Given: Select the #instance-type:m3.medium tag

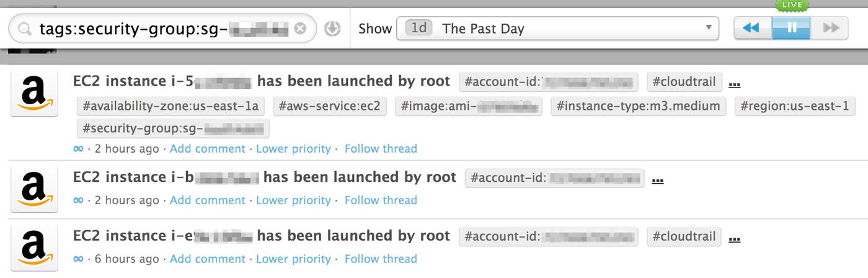Looking at the screenshot, I should click(x=638, y=106).
